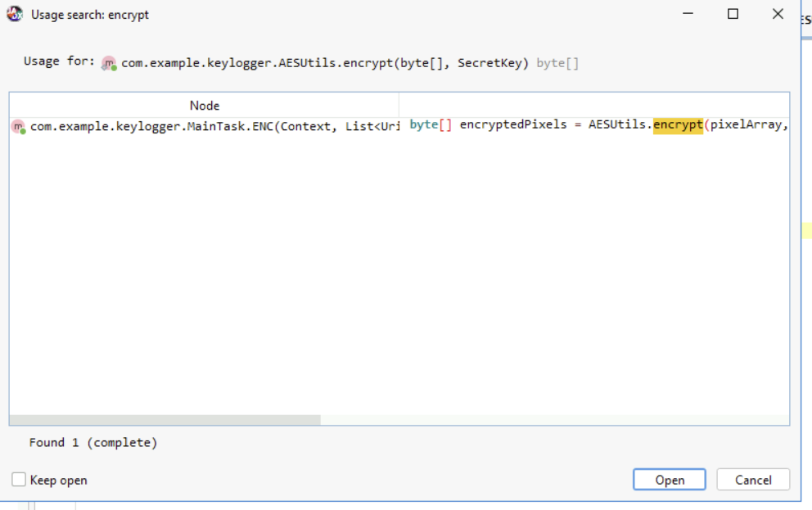Click method icon in MainTask.ENC result row
This screenshot has height=510, width=812.
click(x=18, y=127)
